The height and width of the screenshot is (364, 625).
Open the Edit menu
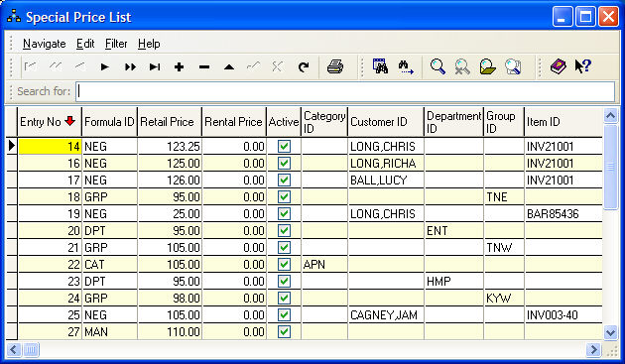click(x=85, y=44)
